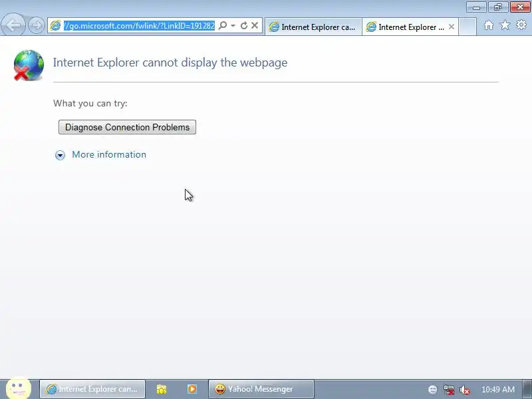
Task: Launch the media player taskbar icon
Action: click(x=192, y=389)
